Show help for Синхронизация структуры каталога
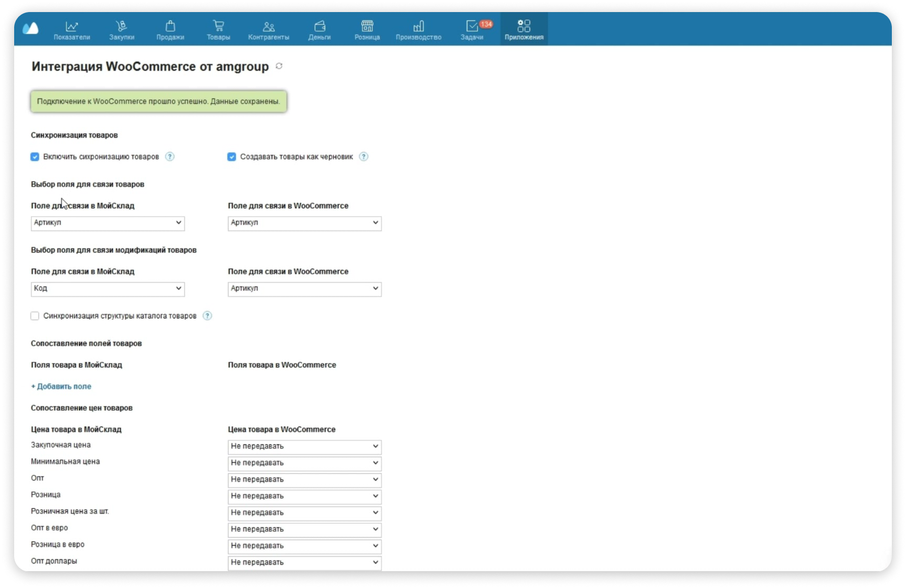The image size is (906, 588). point(207,316)
